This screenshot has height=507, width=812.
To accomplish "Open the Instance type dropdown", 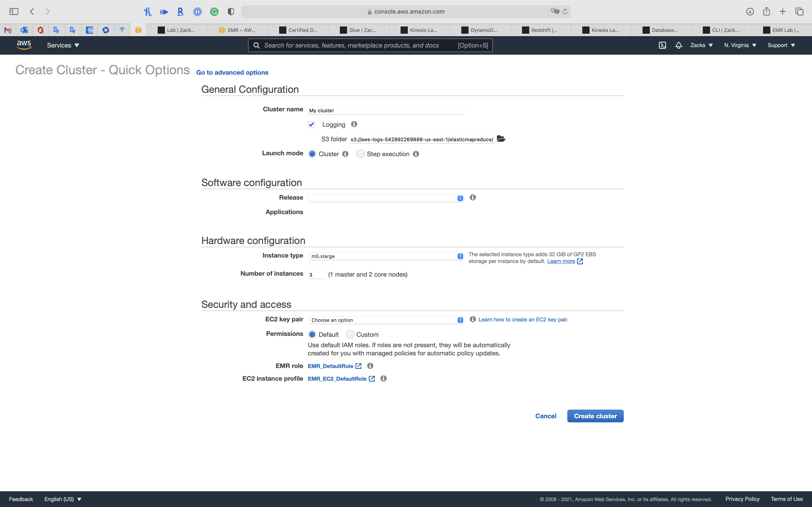I will tap(386, 256).
